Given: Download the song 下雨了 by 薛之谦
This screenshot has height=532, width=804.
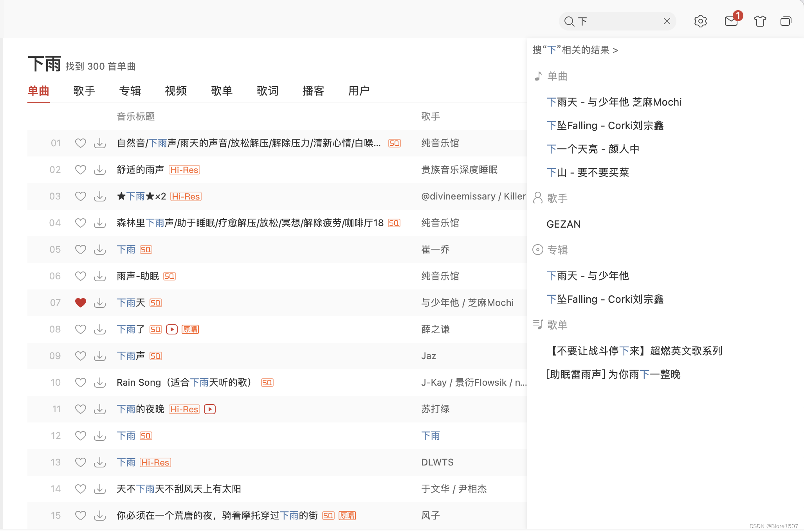Looking at the screenshot, I should tap(100, 329).
